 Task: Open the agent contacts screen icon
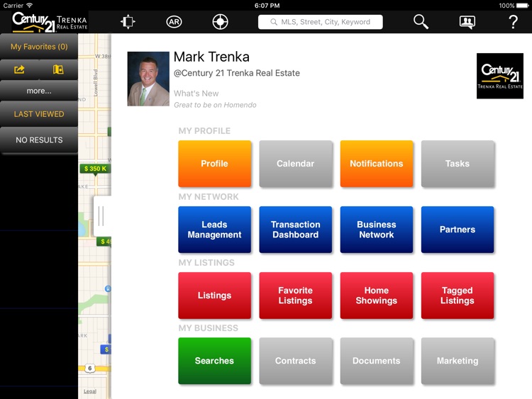click(467, 23)
